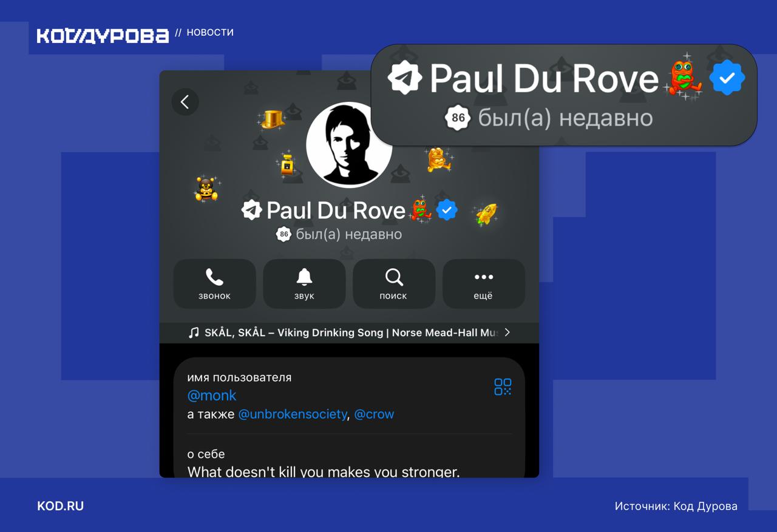Click the golden top hat gift

272,120
